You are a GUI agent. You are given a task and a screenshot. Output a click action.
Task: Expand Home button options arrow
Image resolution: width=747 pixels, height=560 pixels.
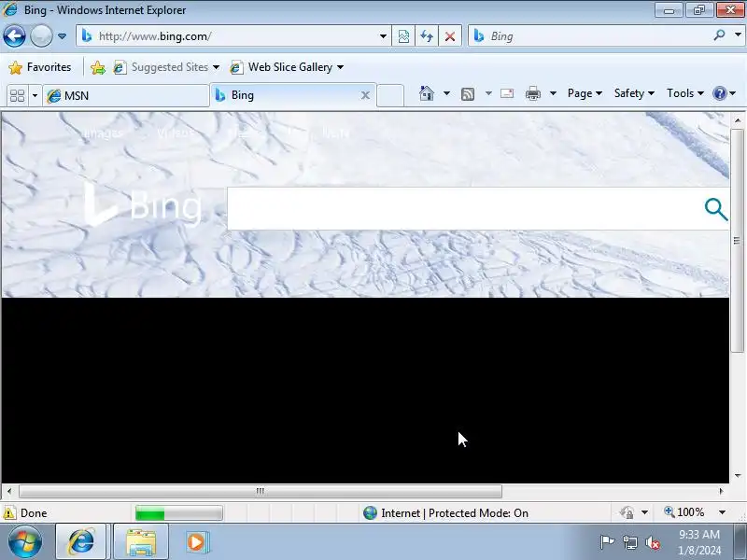coord(446,93)
